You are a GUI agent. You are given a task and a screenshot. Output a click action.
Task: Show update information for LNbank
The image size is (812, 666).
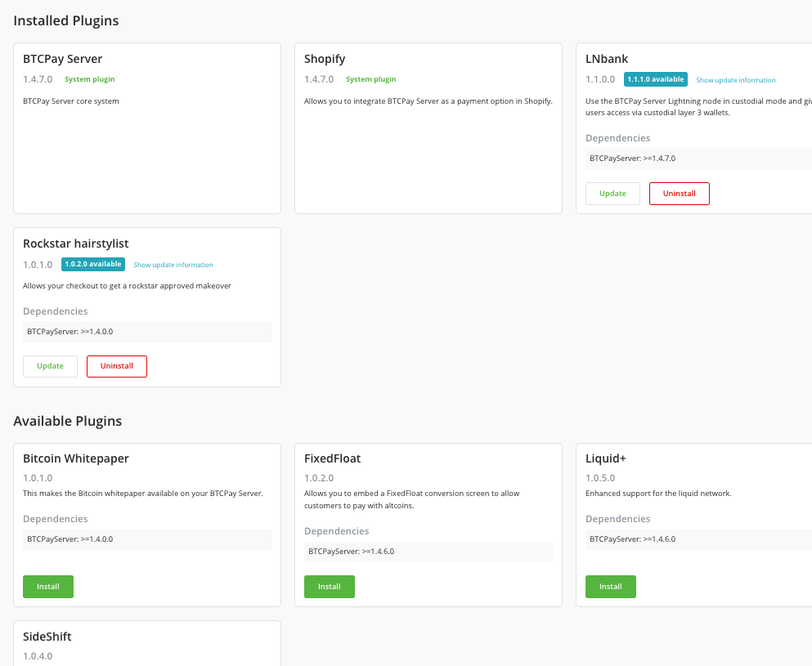(736, 80)
